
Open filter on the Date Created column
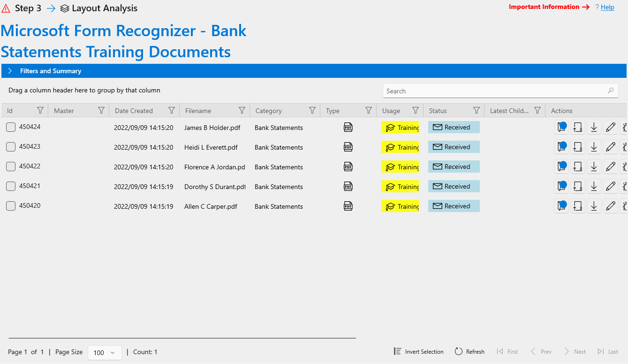tap(172, 110)
